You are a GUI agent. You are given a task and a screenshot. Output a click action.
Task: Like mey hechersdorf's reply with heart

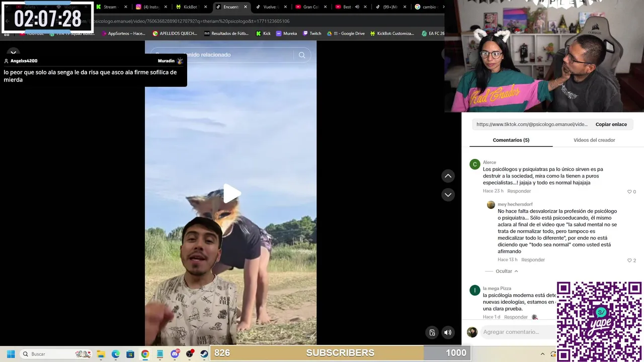[x=629, y=260]
